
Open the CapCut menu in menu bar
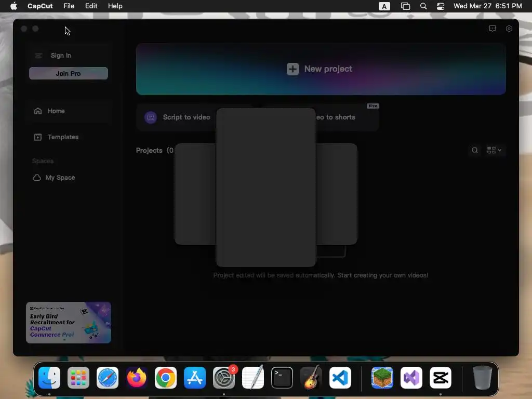click(x=40, y=6)
